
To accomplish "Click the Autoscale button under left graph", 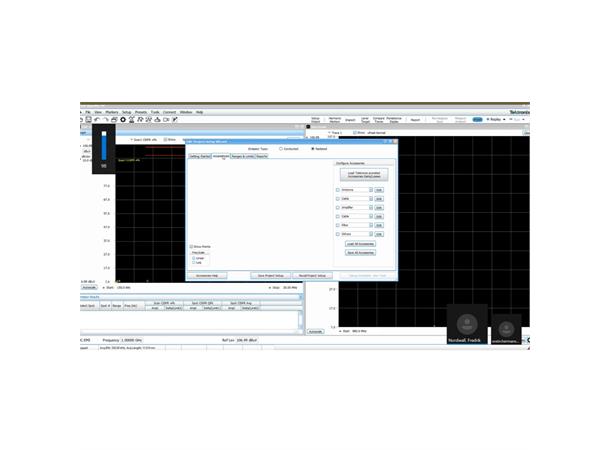I will (x=89, y=289).
